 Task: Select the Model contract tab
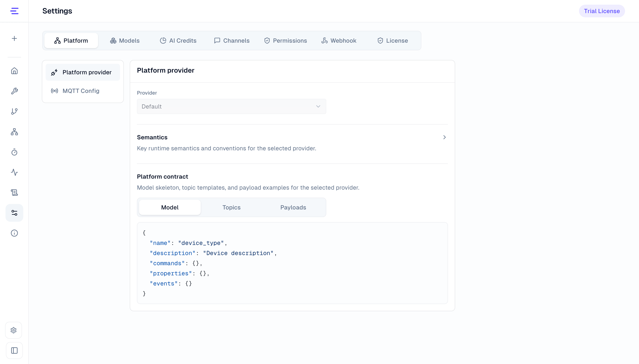(x=170, y=207)
